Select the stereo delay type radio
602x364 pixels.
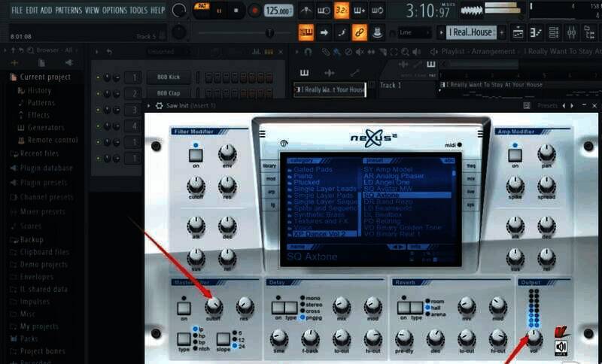(303, 305)
